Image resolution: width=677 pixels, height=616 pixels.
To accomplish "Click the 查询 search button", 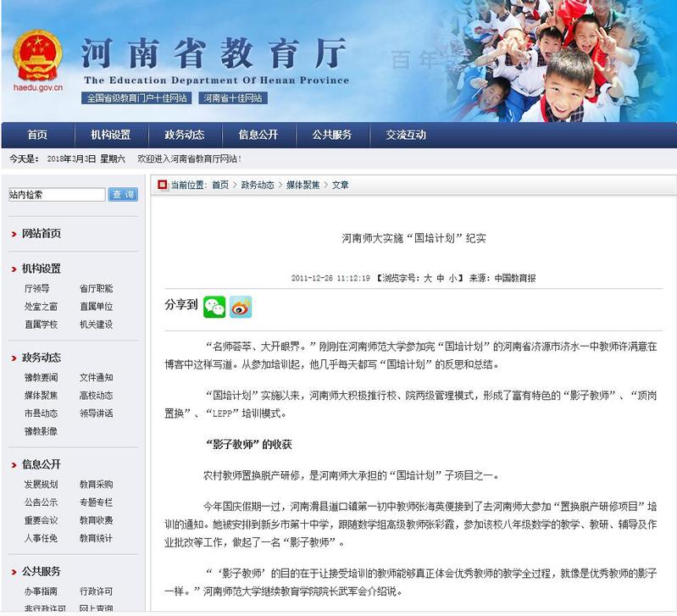I will [123, 195].
